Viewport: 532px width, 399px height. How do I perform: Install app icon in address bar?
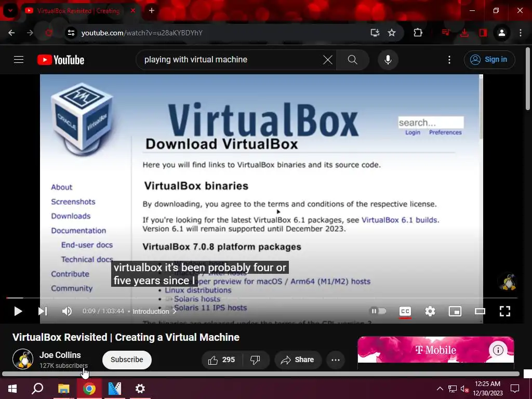point(375,33)
